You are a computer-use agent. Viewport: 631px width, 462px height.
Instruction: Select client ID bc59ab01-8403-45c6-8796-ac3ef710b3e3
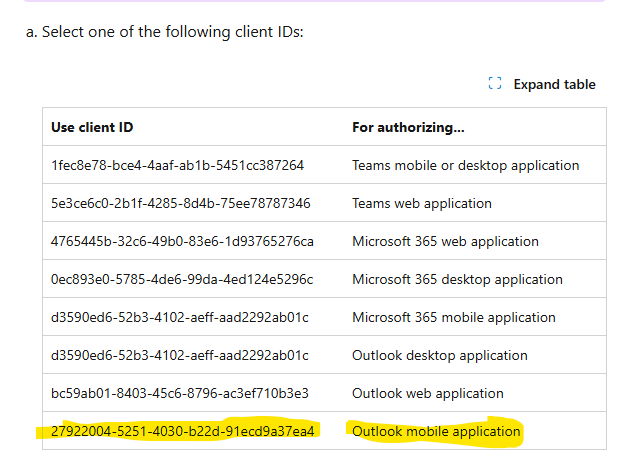point(180,393)
